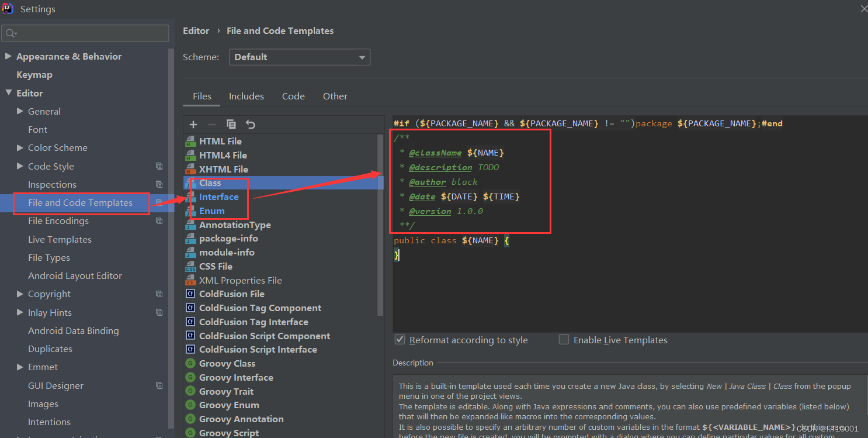Expand the Copyright settings node
868x438 pixels.
point(20,294)
